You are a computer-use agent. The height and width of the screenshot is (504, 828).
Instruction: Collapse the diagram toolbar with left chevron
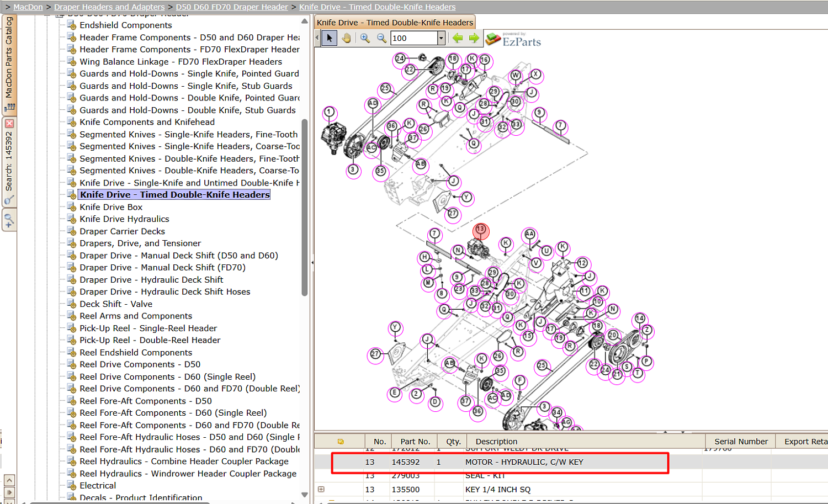(317, 38)
